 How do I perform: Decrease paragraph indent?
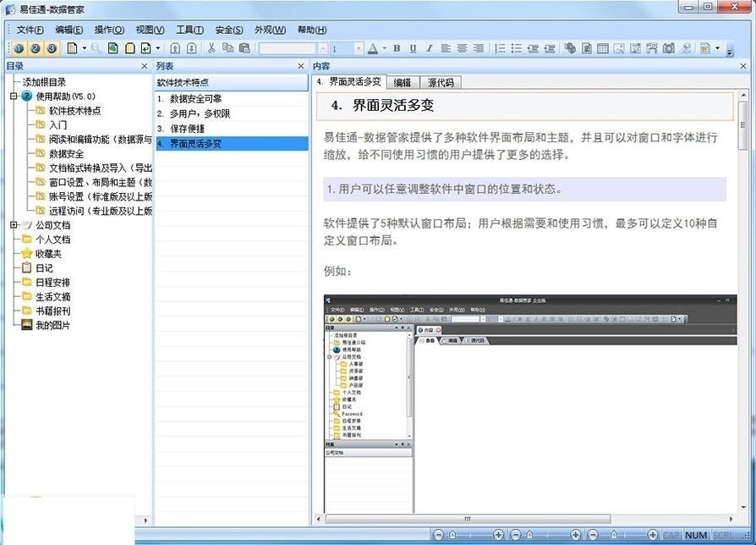pos(533,48)
